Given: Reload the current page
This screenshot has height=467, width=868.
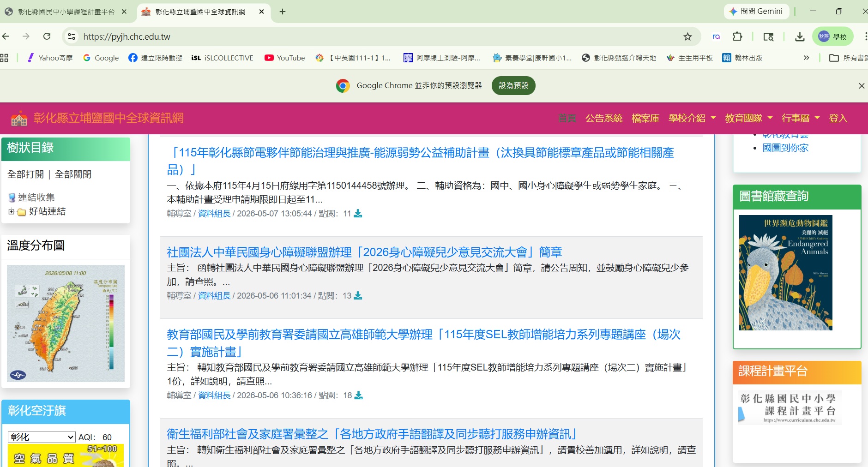Looking at the screenshot, I should click(x=47, y=36).
